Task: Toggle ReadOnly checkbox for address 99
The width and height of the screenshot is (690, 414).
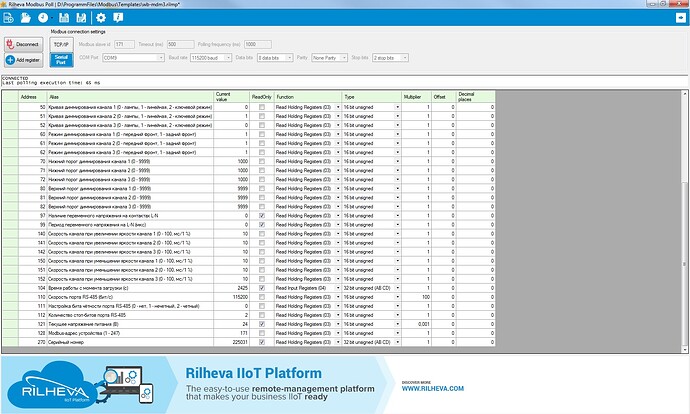Action: pyautogui.click(x=262, y=225)
